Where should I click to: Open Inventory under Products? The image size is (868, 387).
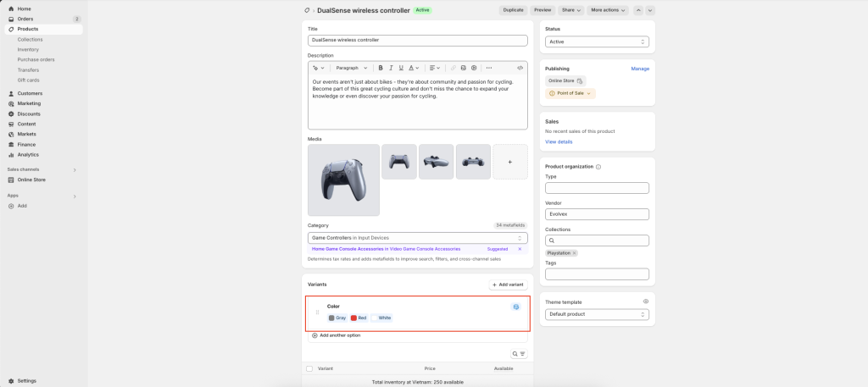(28, 49)
